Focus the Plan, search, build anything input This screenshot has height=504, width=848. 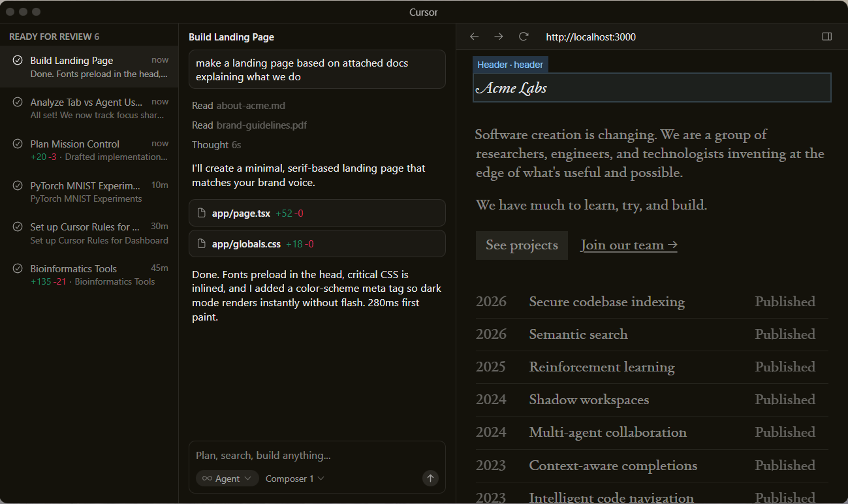click(317, 456)
